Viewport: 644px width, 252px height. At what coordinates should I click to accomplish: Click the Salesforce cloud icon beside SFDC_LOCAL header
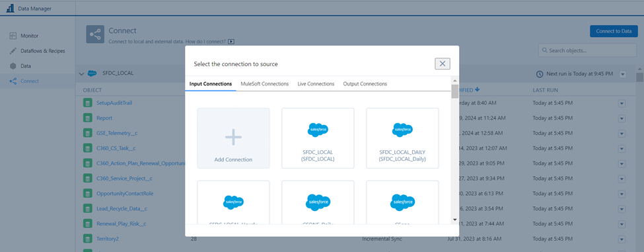pyautogui.click(x=92, y=73)
